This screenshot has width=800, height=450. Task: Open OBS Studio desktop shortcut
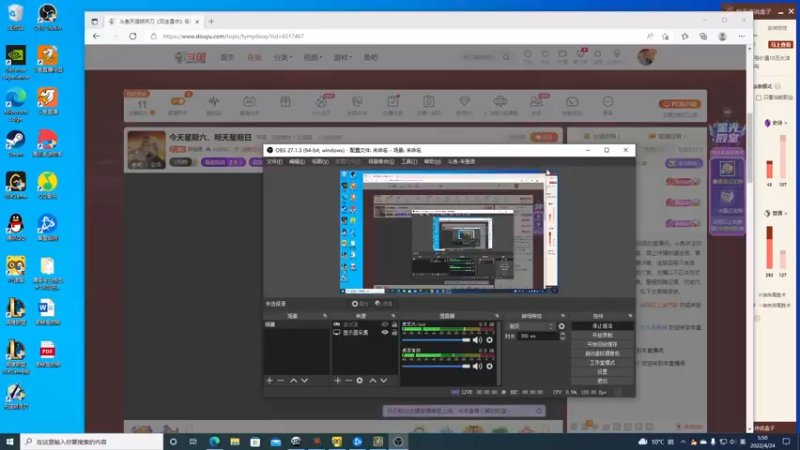click(47, 17)
